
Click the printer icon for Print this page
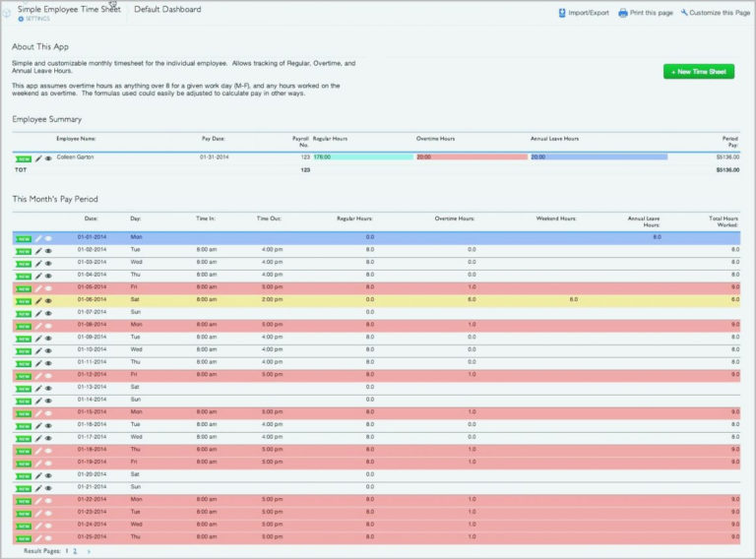pos(624,13)
